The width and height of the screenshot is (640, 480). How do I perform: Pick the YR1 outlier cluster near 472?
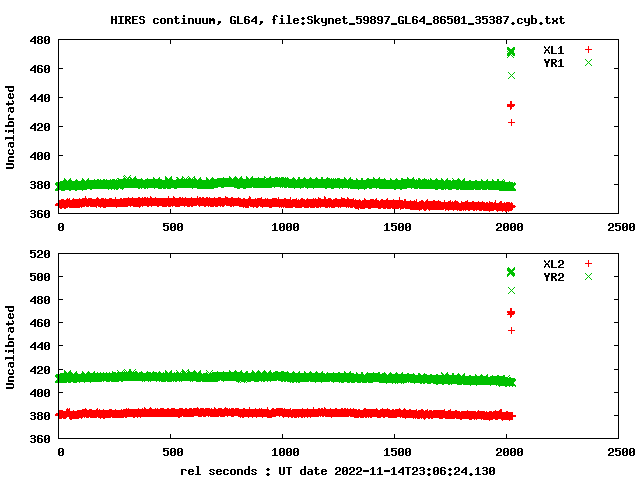click(511, 52)
